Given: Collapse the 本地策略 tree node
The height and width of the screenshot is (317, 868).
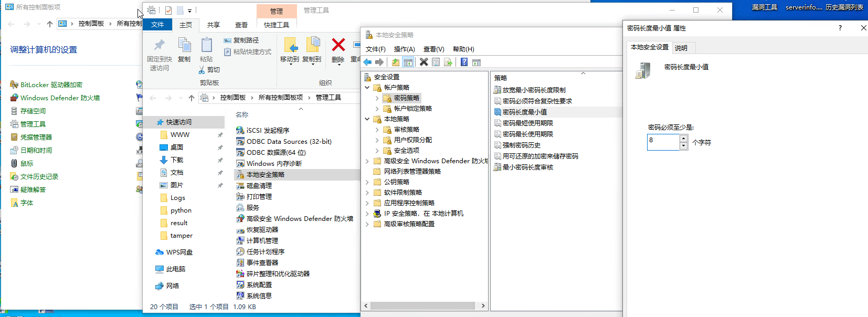Looking at the screenshot, I should pyautogui.click(x=367, y=119).
